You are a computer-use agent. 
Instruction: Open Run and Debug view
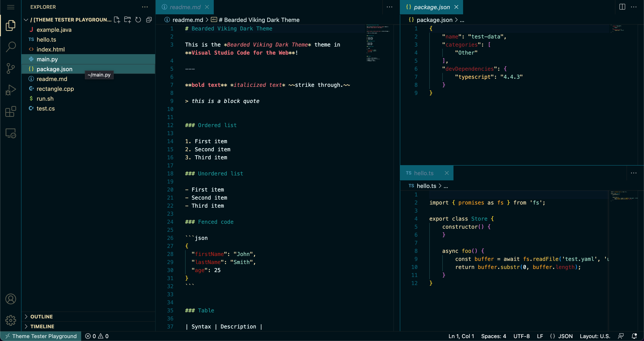point(11,90)
